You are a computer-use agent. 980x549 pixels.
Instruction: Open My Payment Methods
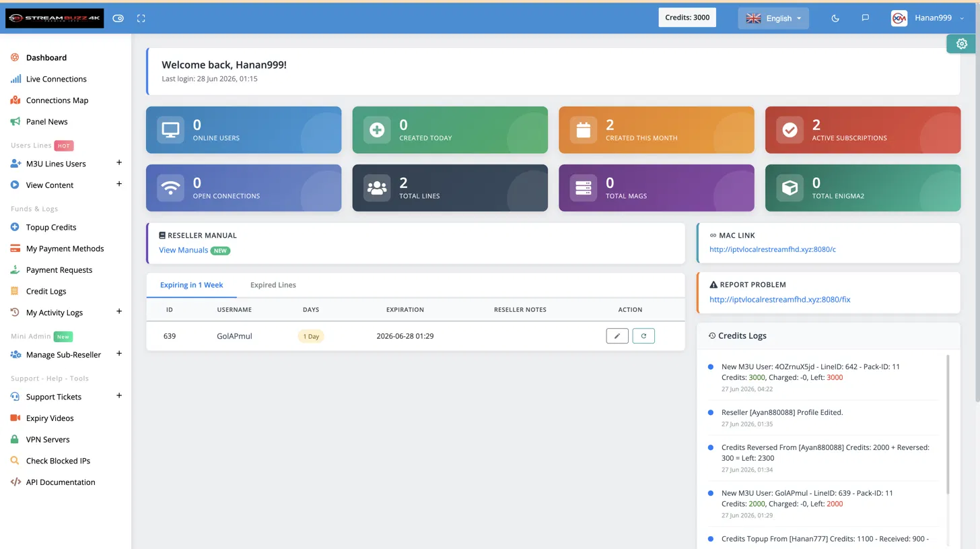coord(65,249)
